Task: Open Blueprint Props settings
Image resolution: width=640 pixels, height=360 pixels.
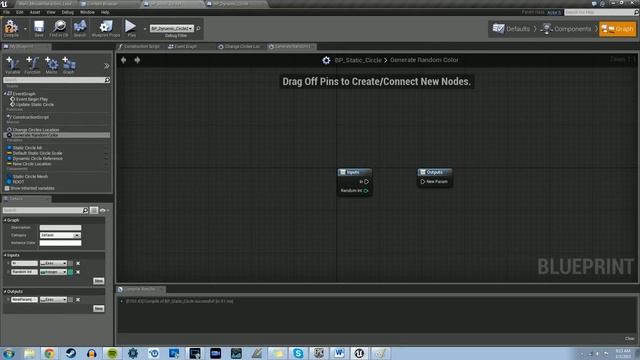Action: tap(106, 29)
